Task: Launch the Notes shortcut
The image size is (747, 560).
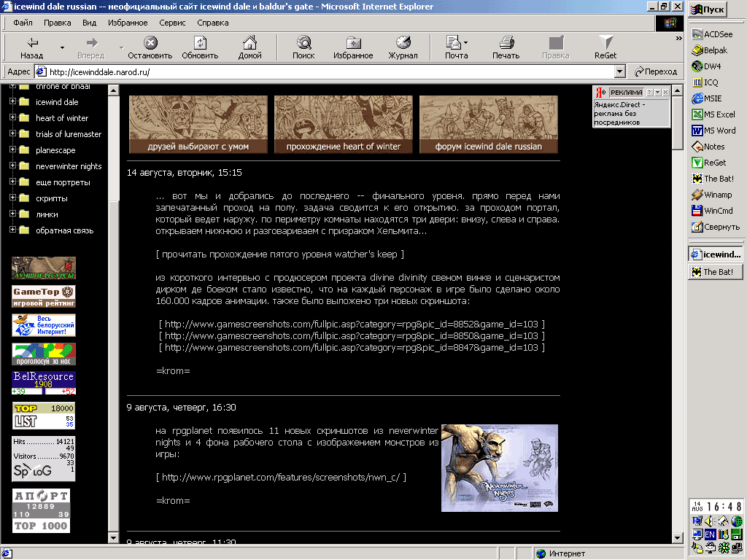Action: [x=708, y=147]
